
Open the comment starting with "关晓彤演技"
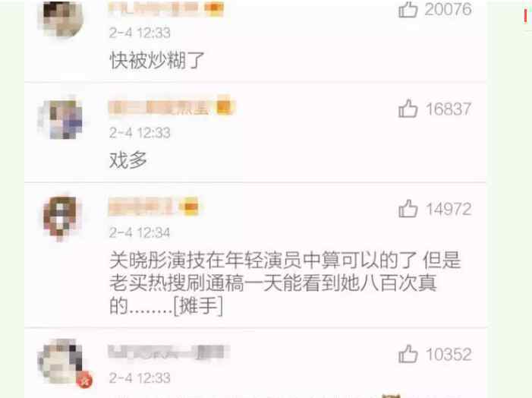pyautogui.click(x=285, y=283)
